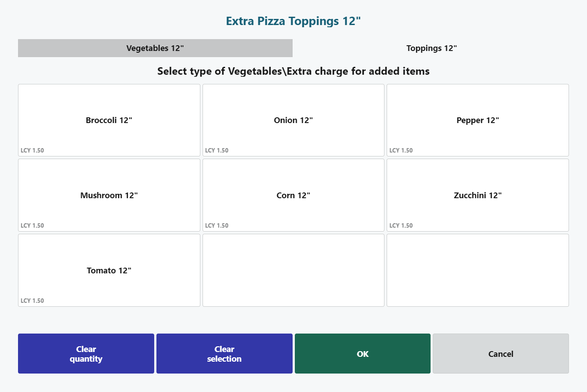Click the empty tile beside Tomato 12"

coord(293,270)
